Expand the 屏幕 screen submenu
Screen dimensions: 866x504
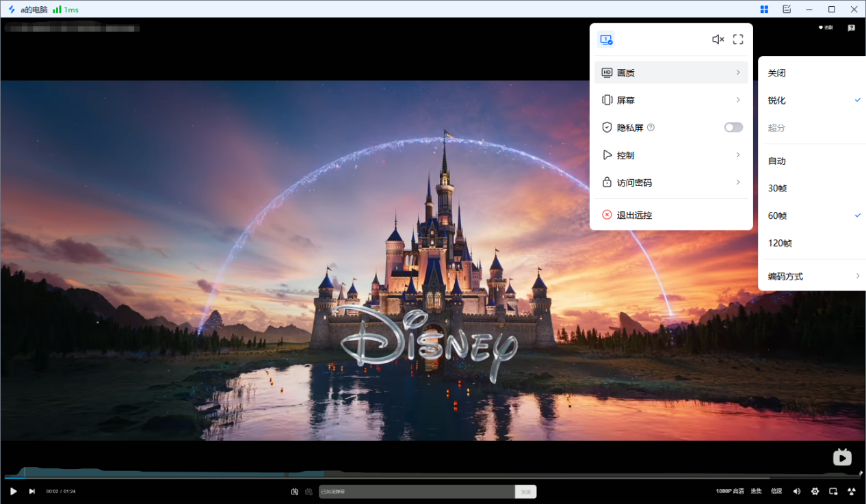tap(670, 100)
